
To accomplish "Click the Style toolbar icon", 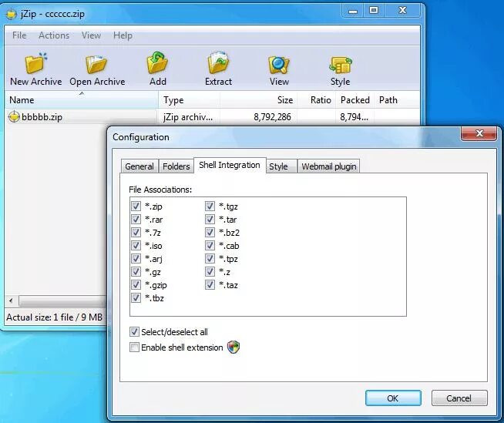I will click(341, 65).
